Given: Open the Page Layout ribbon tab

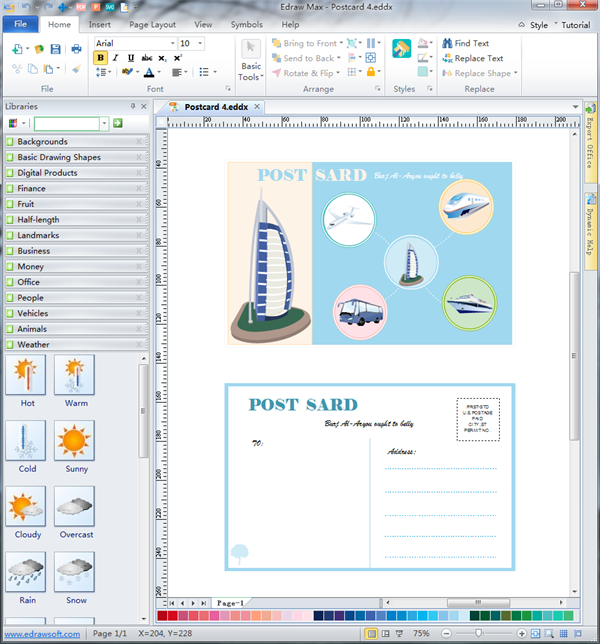Looking at the screenshot, I should (151, 23).
